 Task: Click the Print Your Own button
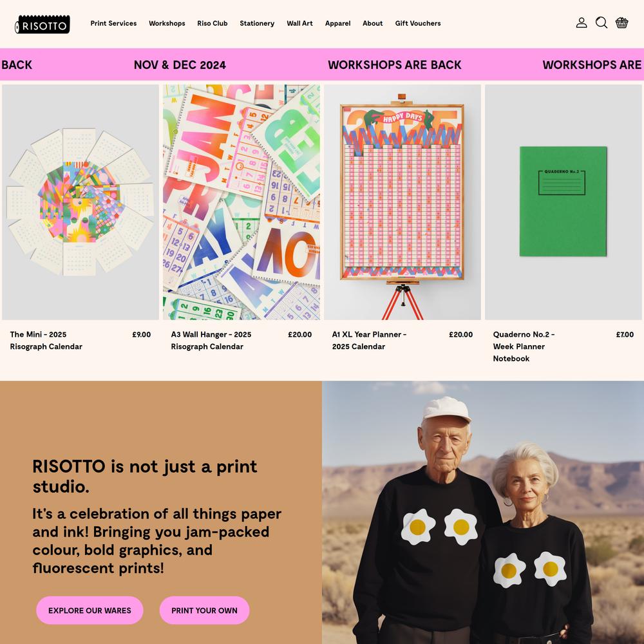point(204,611)
